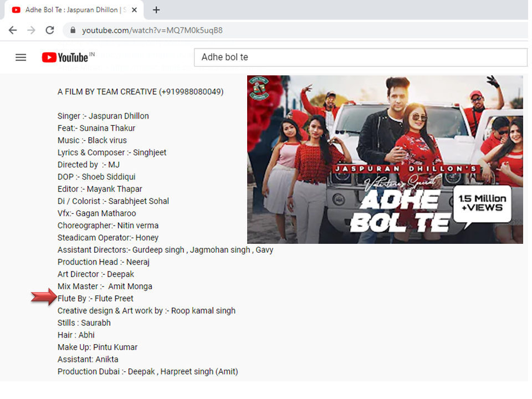View site info via the padlock icon
This screenshot has height=399, width=532.
73,30
